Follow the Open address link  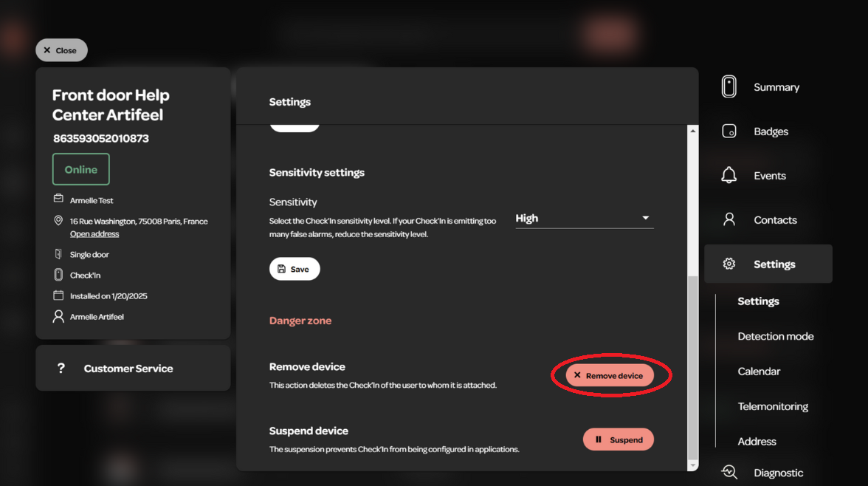click(94, 234)
